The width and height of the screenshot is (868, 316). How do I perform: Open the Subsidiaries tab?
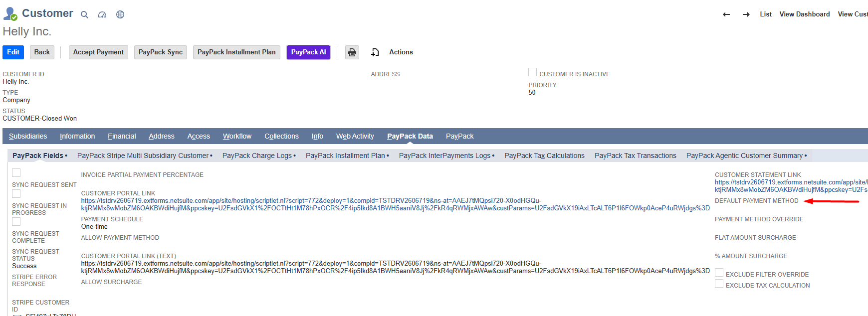point(28,136)
